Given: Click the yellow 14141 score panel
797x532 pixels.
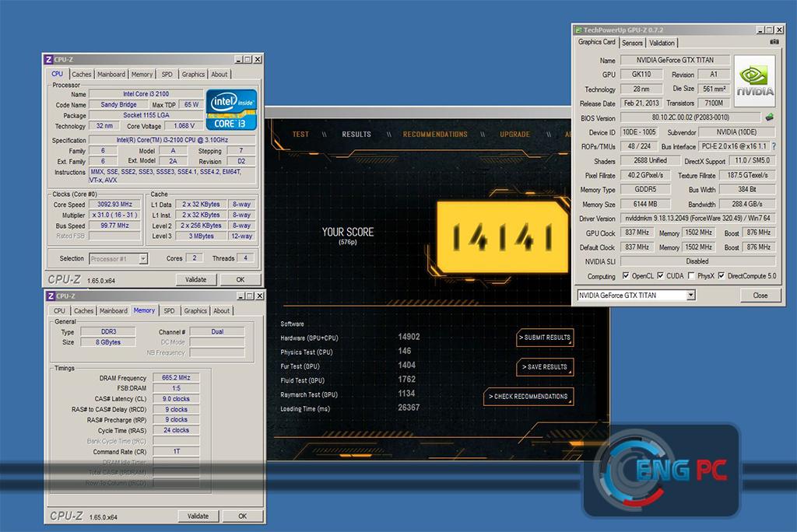Looking at the screenshot, I should [502, 237].
